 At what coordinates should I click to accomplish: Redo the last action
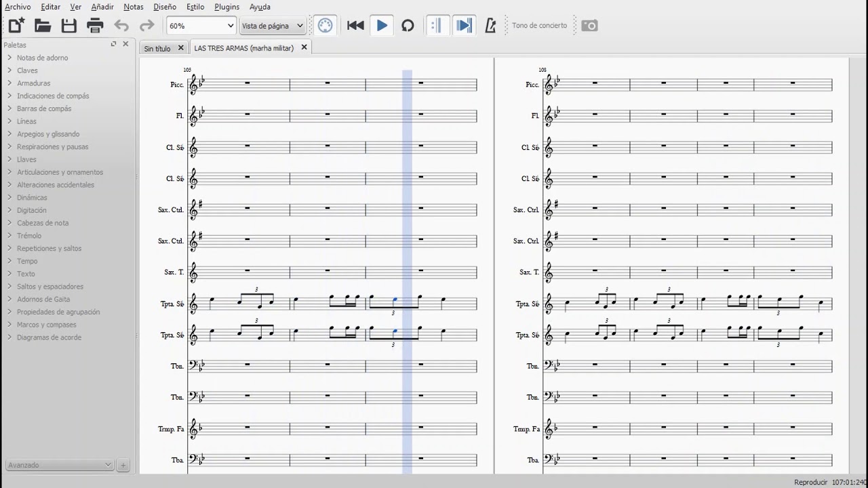coord(146,26)
